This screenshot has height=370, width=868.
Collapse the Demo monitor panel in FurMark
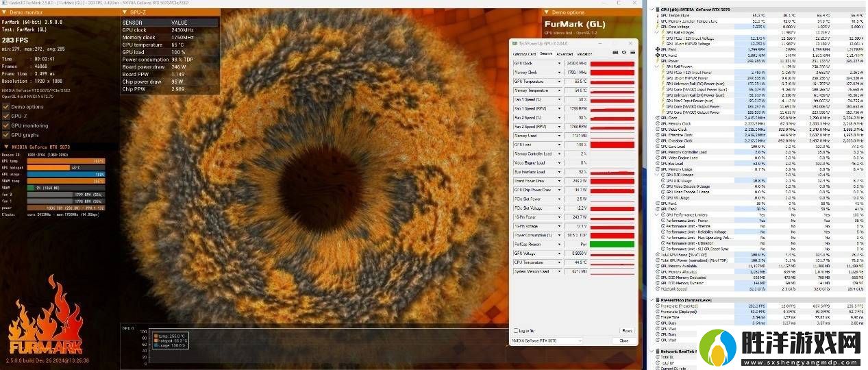[5, 12]
